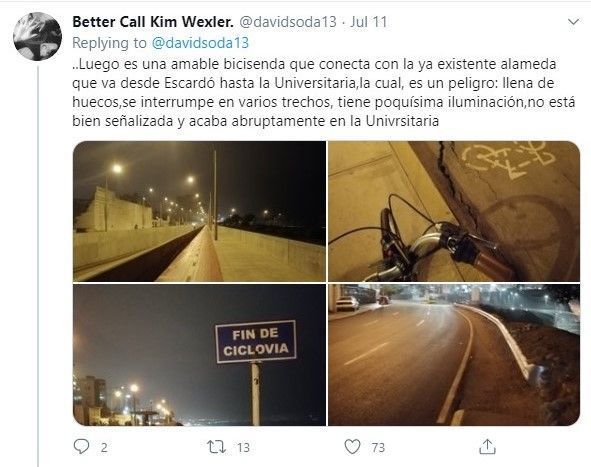Click the retweet count 13
Viewport: 591px width, 467px height.
pos(243,447)
